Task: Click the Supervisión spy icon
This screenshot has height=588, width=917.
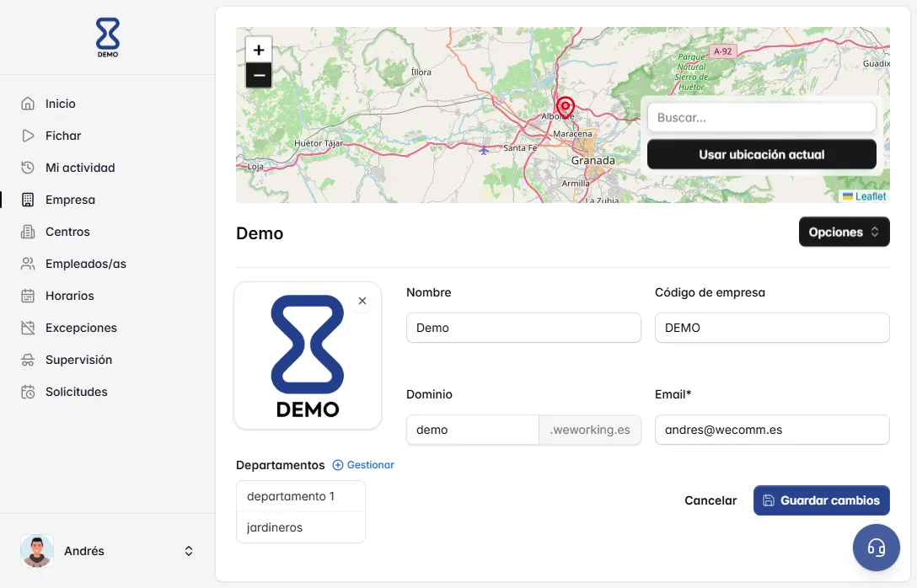Action: click(x=28, y=360)
